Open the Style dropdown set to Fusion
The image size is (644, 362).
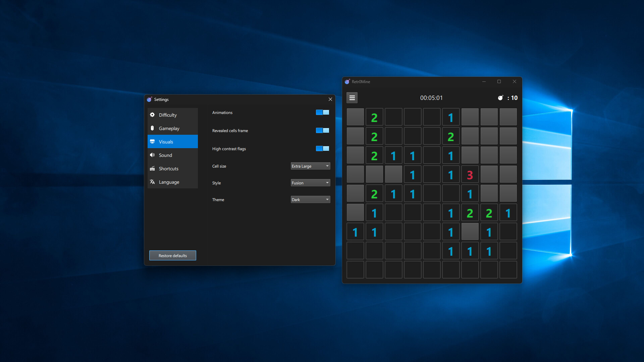pyautogui.click(x=310, y=183)
